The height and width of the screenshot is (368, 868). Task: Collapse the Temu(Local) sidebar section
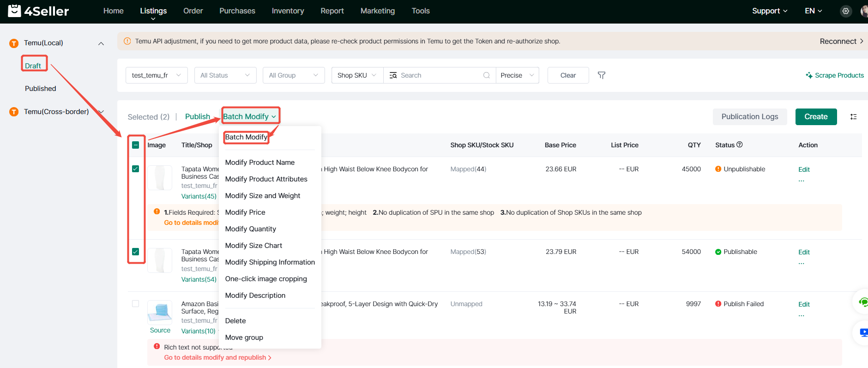click(101, 43)
